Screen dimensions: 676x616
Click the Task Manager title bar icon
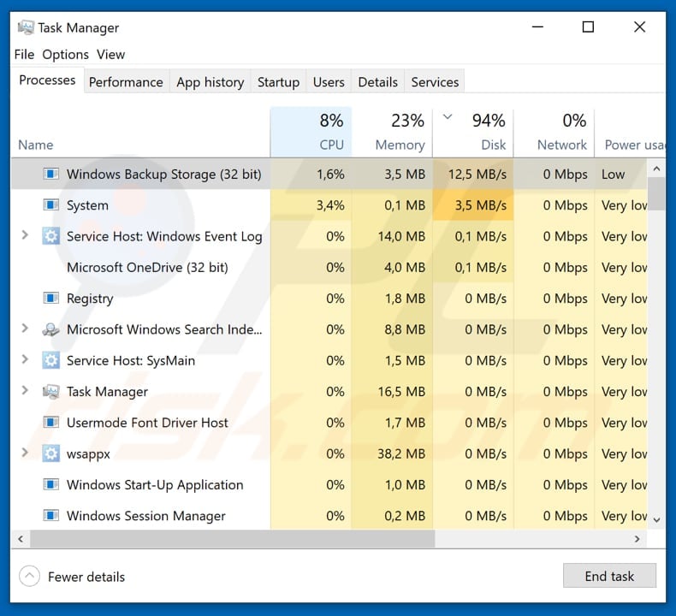pos(26,27)
